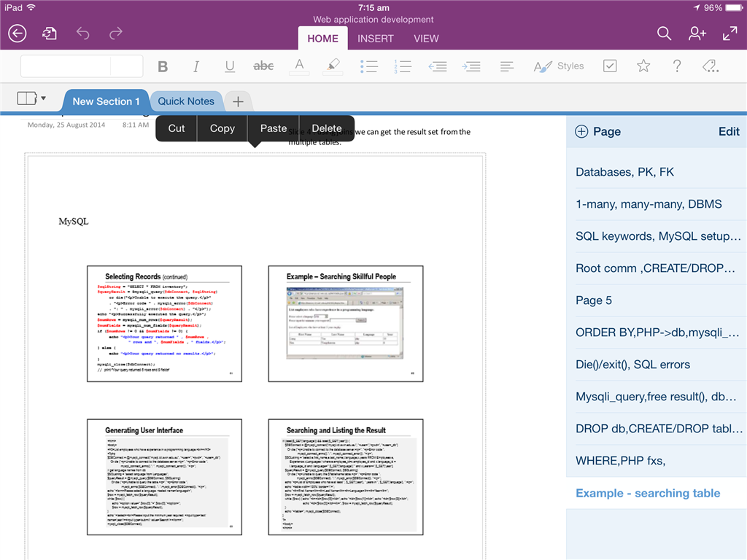Choose Paste from context menu
The image size is (747, 560).
click(274, 128)
